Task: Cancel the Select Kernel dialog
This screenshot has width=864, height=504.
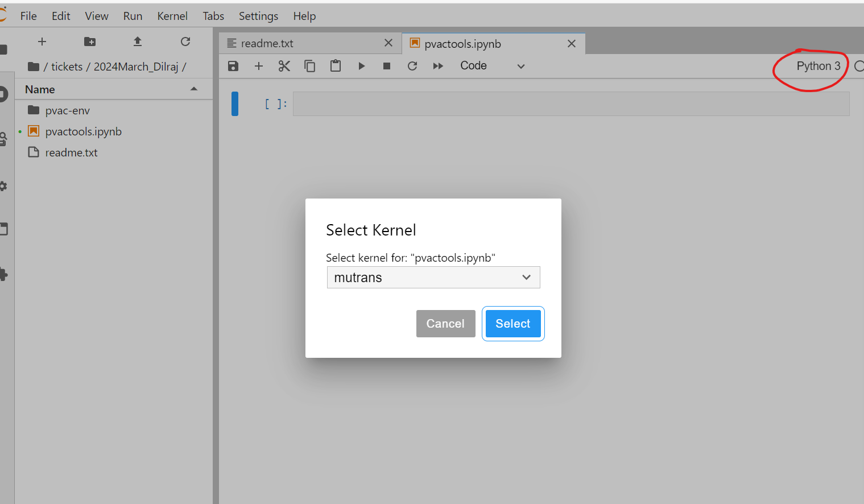Action: click(x=445, y=324)
